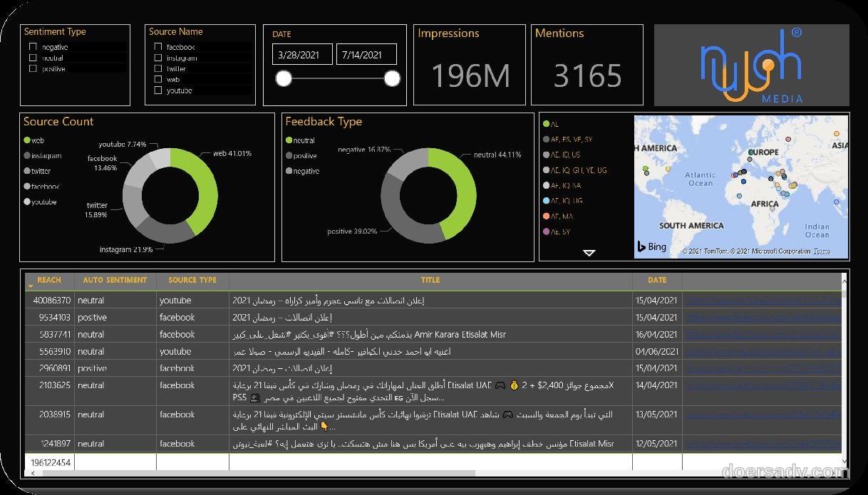Select the twitter legend marker in Source Count
Image resolution: width=868 pixels, height=495 pixels.
(x=27, y=172)
